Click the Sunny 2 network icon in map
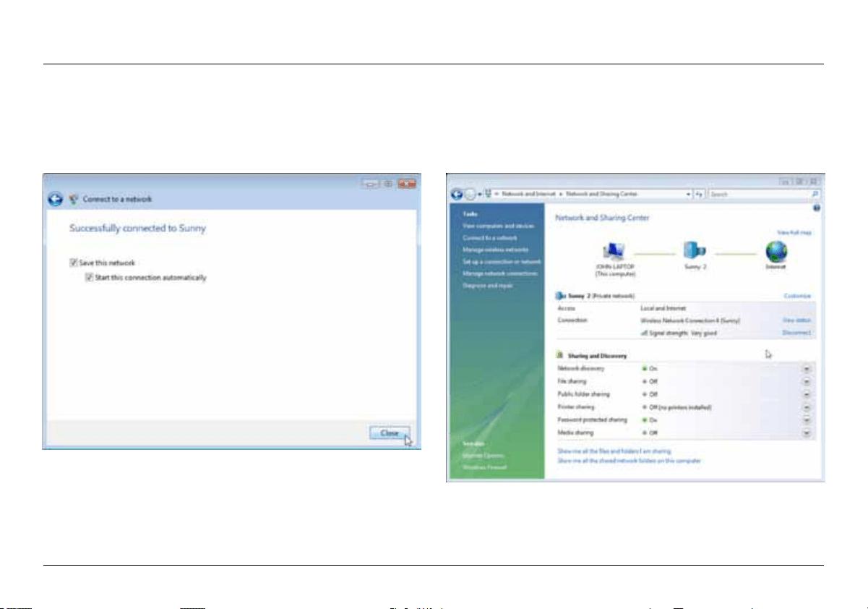Screen dimensions: 868x609 695,250
